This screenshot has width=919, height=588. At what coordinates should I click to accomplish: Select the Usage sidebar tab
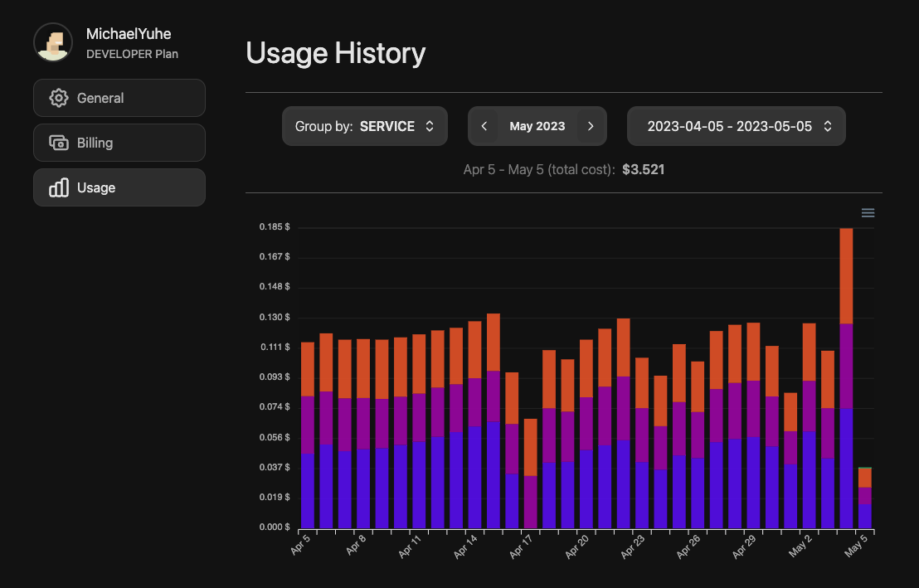[x=119, y=187]
